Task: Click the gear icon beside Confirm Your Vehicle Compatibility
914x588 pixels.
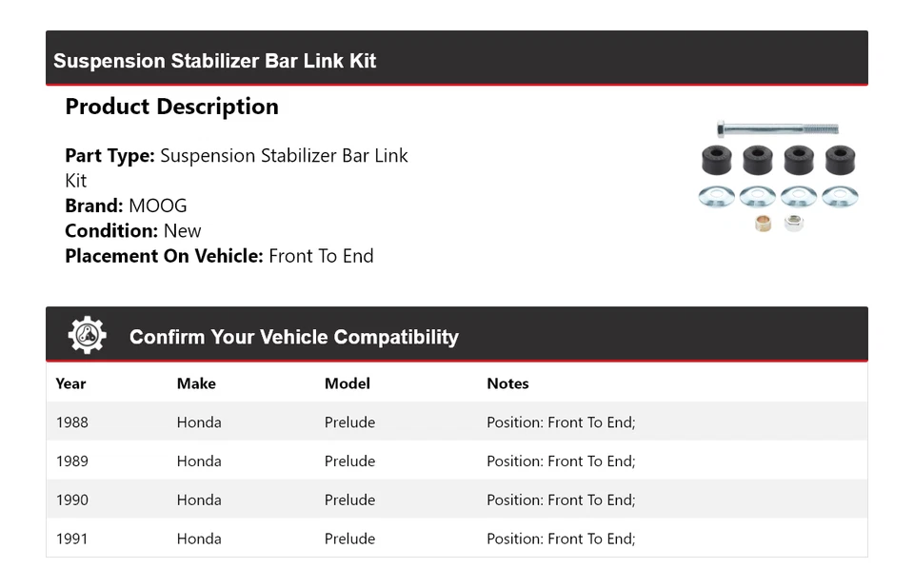Action: point(87,336)
